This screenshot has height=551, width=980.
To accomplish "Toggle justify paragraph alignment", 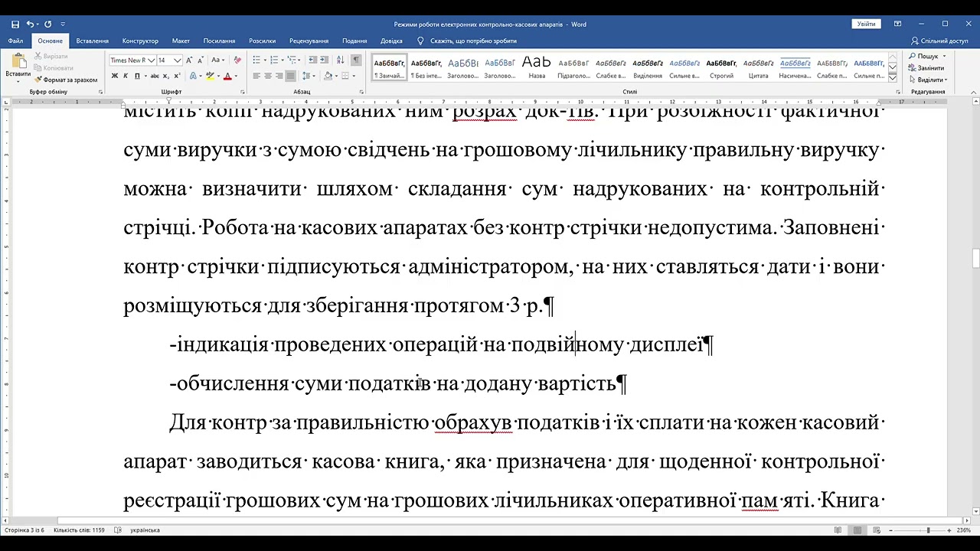I will tap(290, 76).
